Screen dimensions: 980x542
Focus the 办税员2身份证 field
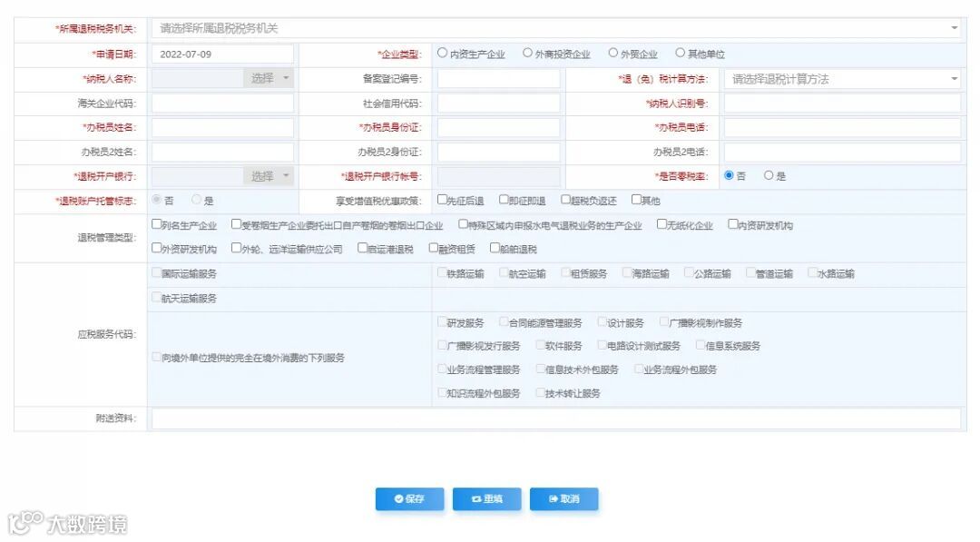[499, 152]
